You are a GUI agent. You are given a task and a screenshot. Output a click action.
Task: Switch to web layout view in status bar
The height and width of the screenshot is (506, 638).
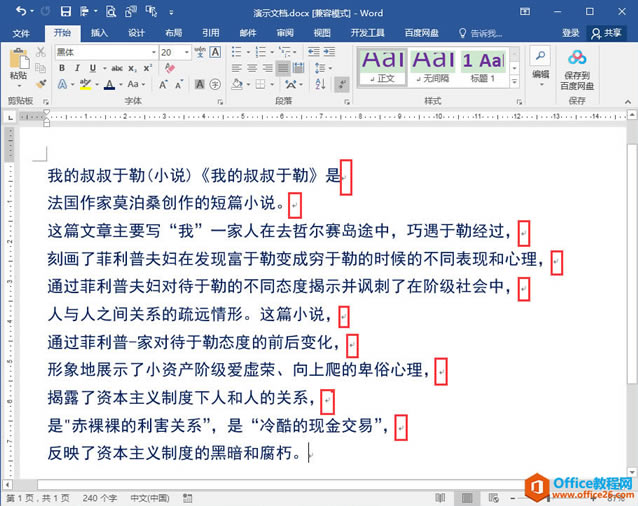tap(494, 498)
